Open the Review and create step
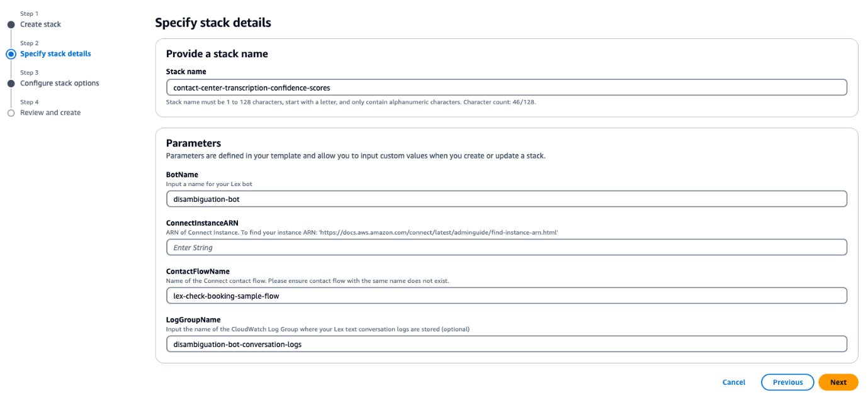This screenshot has height=398, width=868. tap(51, 113)
